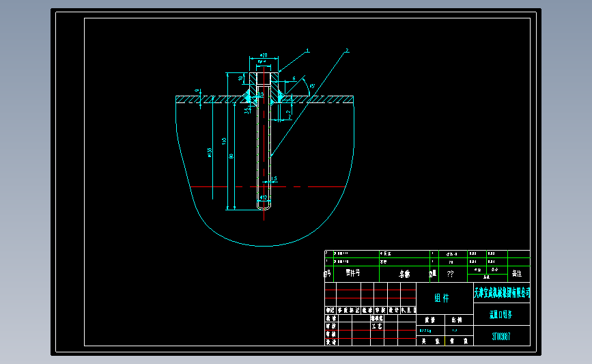
Task: Select the 1.5 wall thickness dimension
Action: pos(274,179)
